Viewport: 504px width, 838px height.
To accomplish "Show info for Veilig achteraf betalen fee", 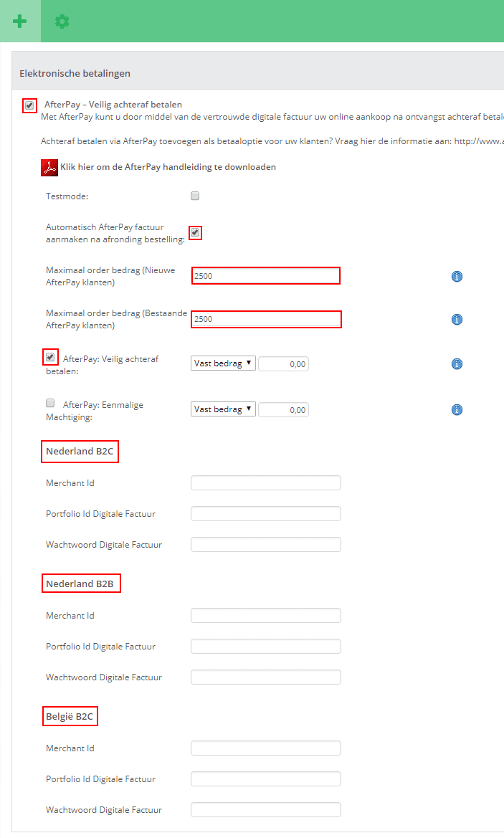I will (457, 364).
